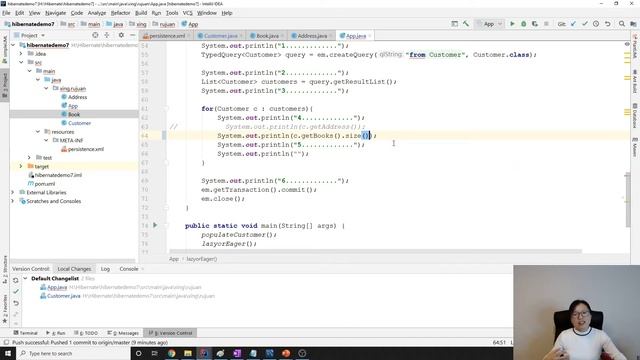
Task: Switch to the Book.java editor tab
Action: 267,36
